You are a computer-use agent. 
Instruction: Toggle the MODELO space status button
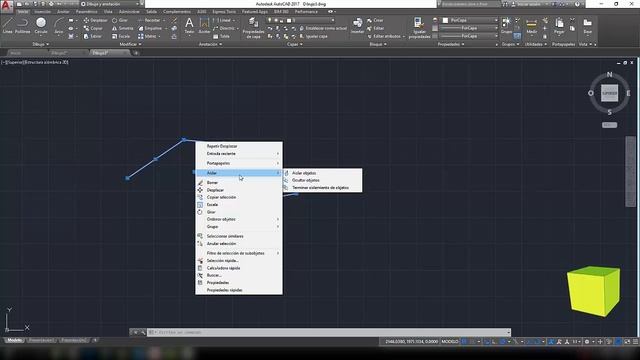tap(450, 342)
